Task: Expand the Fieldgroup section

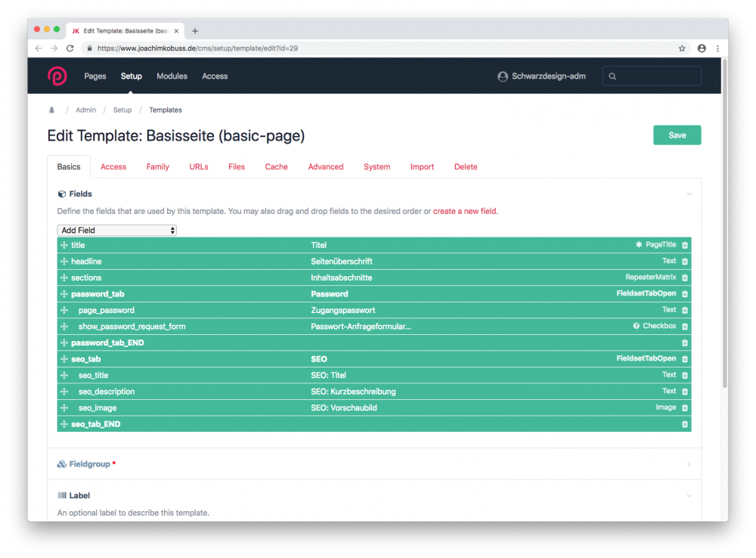Action: pos(689,464)
